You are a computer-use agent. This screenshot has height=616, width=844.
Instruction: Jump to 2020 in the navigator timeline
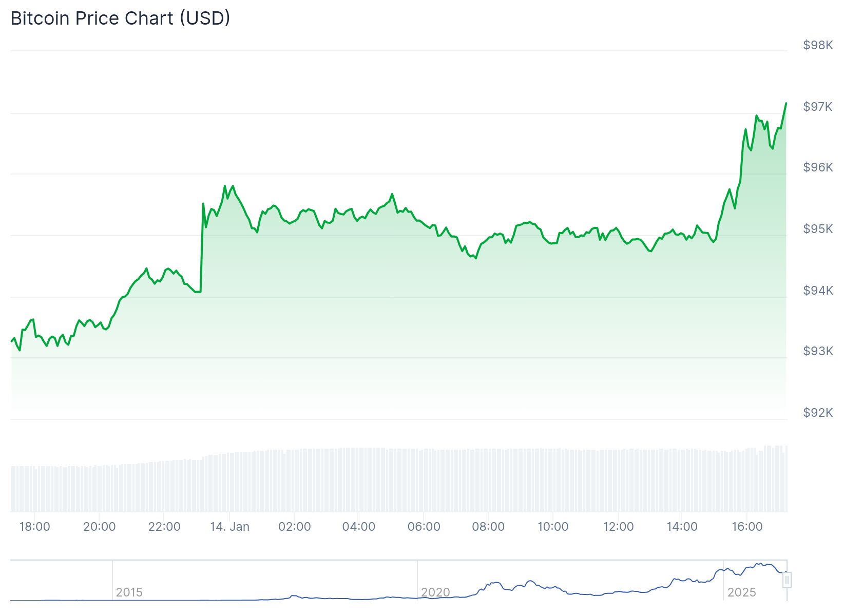(x=435, y=592)
